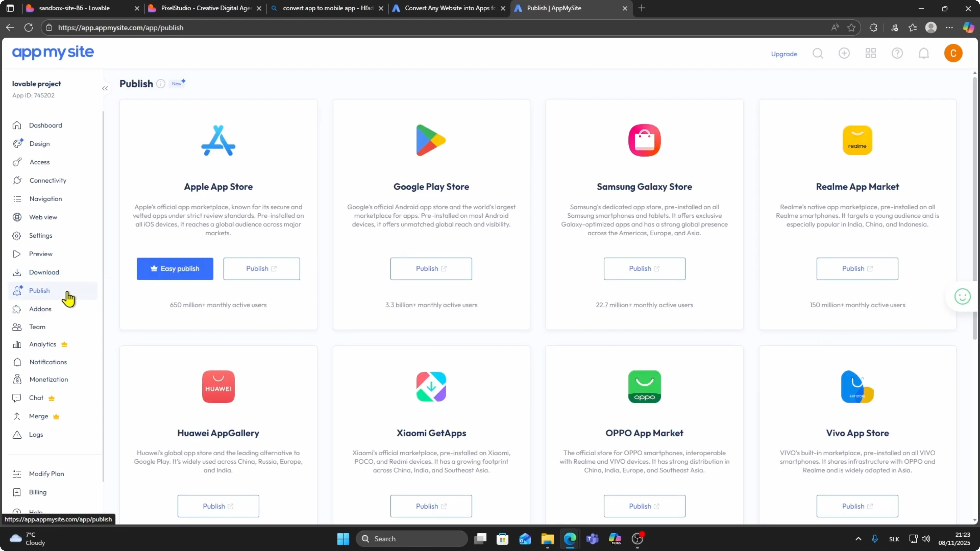Click the Preview play icon in sidebar

(17, 254)
